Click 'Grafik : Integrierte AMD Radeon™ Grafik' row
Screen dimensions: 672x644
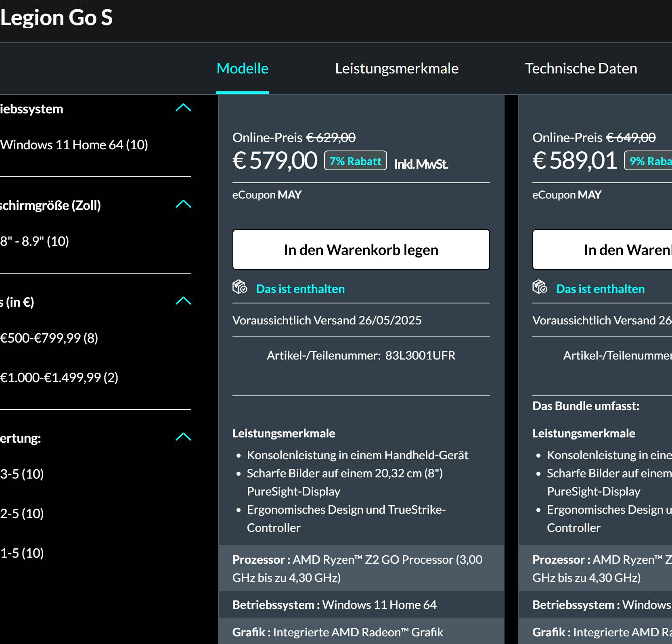361,632
